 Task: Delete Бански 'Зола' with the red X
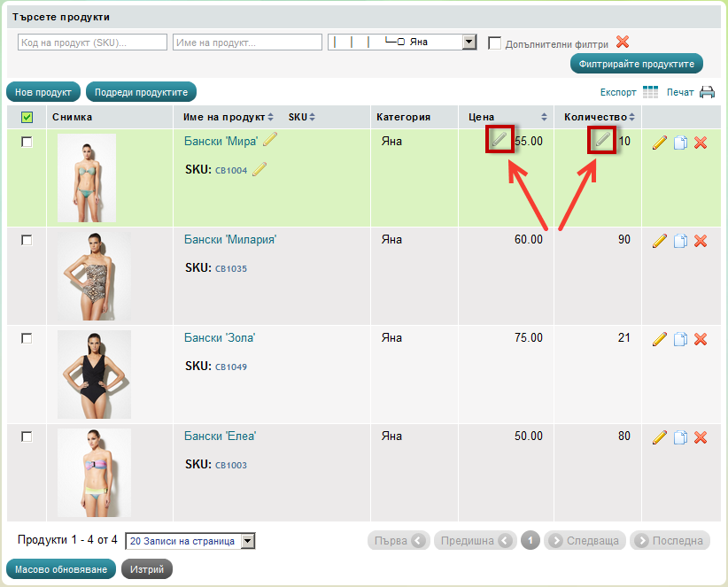701,339
